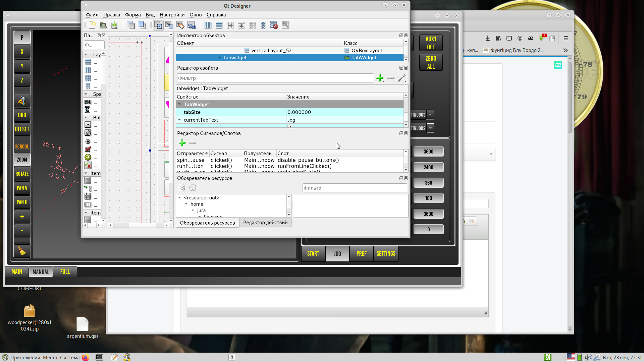Click the property editor Фильтр field

(x=275, y=78)
